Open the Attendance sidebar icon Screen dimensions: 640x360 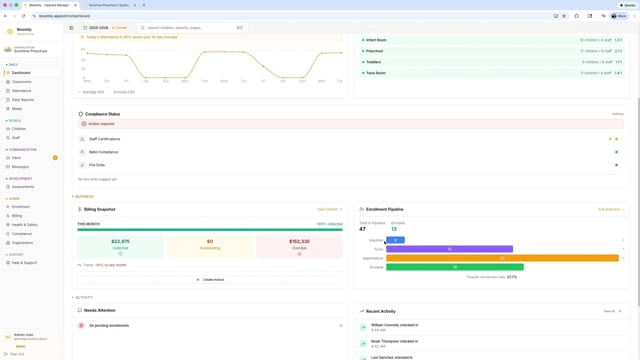[8, 91]
